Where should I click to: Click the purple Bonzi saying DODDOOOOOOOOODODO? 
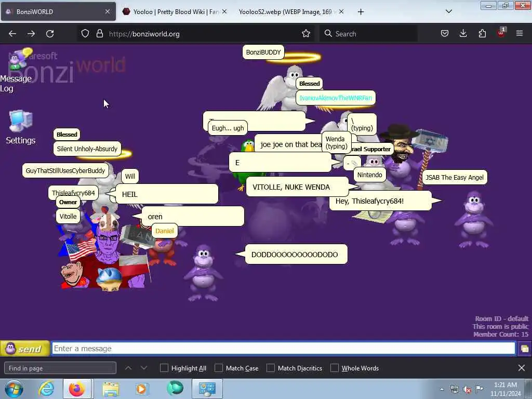click(x=203, y=273)
